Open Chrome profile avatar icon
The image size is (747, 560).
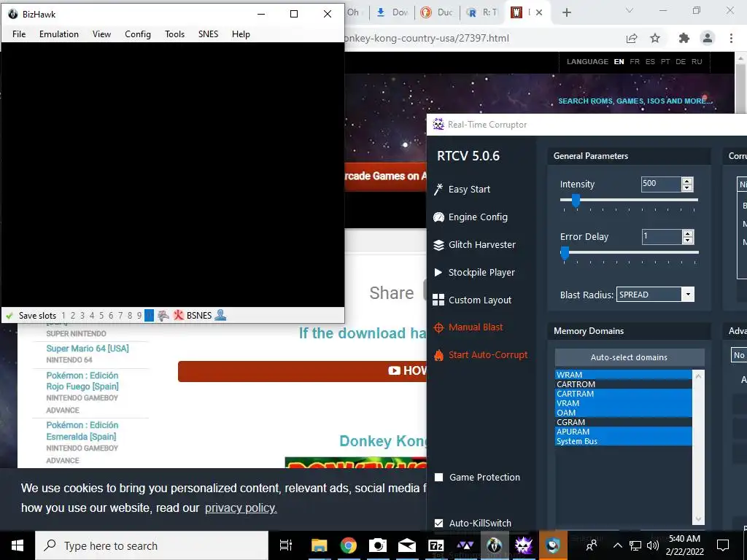(x=708, y=38)
